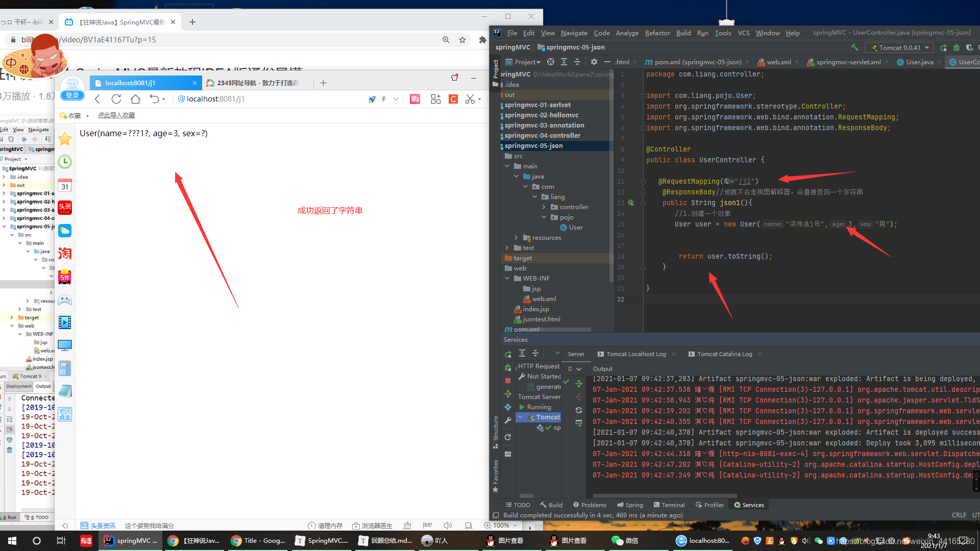The image size is (980, 551).
Task: Stop the server with red square icon
Action: [x=507, y=381]
